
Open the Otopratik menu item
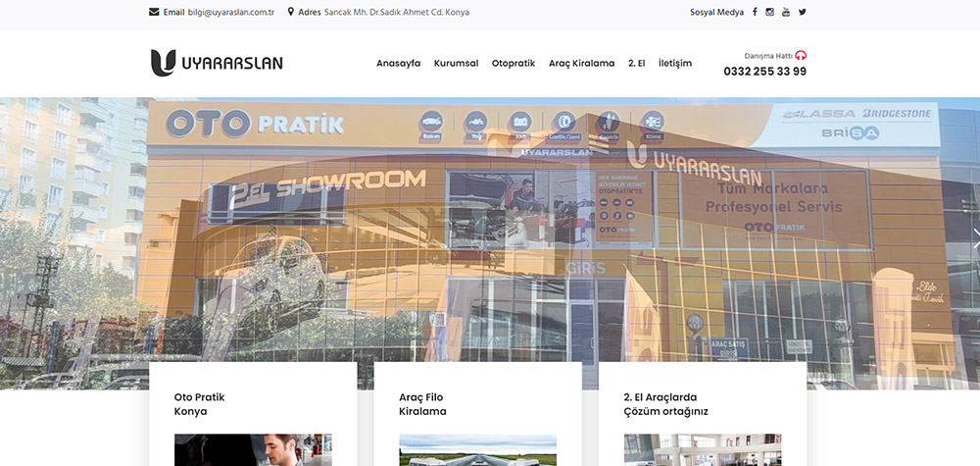click(x=514, y=63)
